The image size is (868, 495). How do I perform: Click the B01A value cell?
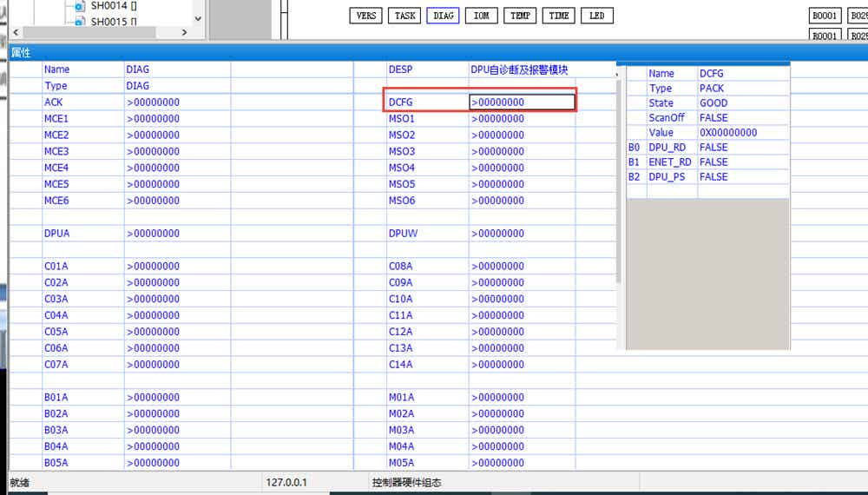click(x=177, y=397)
